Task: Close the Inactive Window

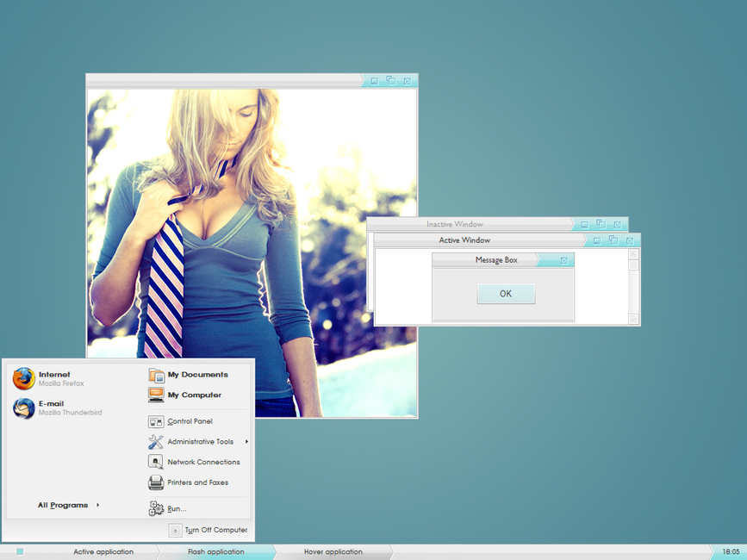Action: (618, 224)
